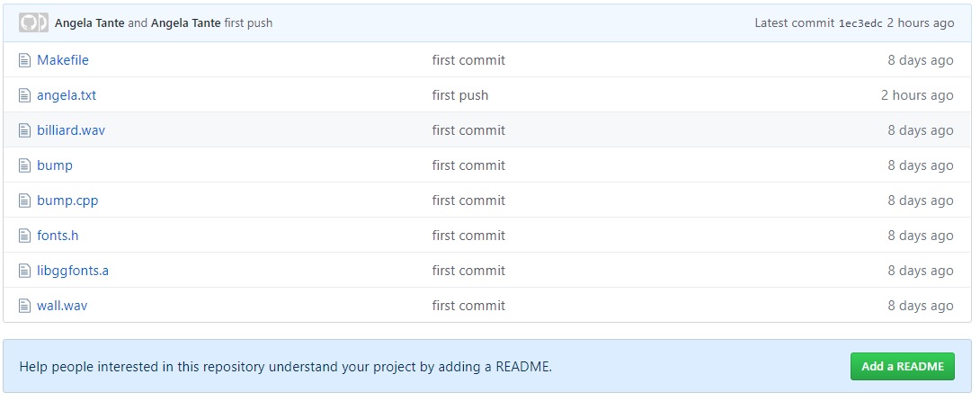Click the file icon next to bump.cpp
This screenshot has height=401, width=980.
click(24, 200)
